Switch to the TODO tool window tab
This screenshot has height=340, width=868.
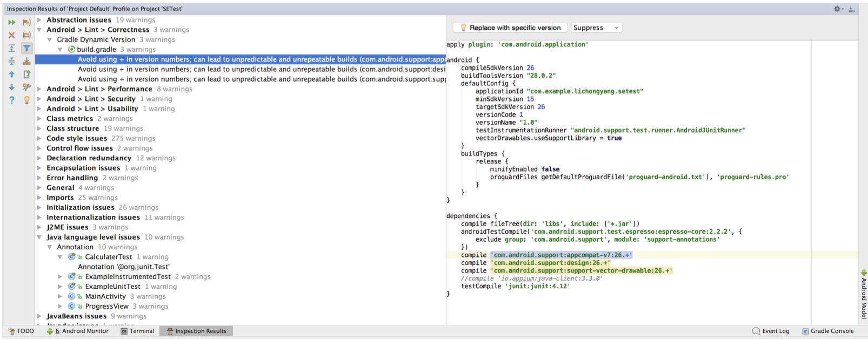click(21, 331)
